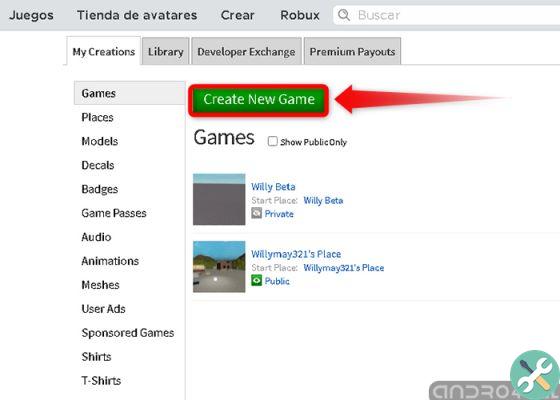Open the Willy Beta game title link

pos(273,186)
